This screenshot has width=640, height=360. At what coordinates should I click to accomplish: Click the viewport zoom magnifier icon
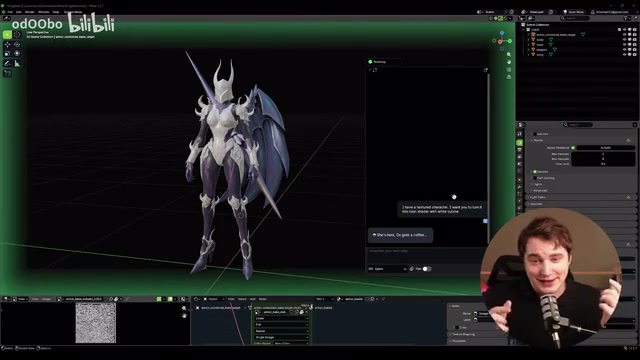tap(509, 54)
